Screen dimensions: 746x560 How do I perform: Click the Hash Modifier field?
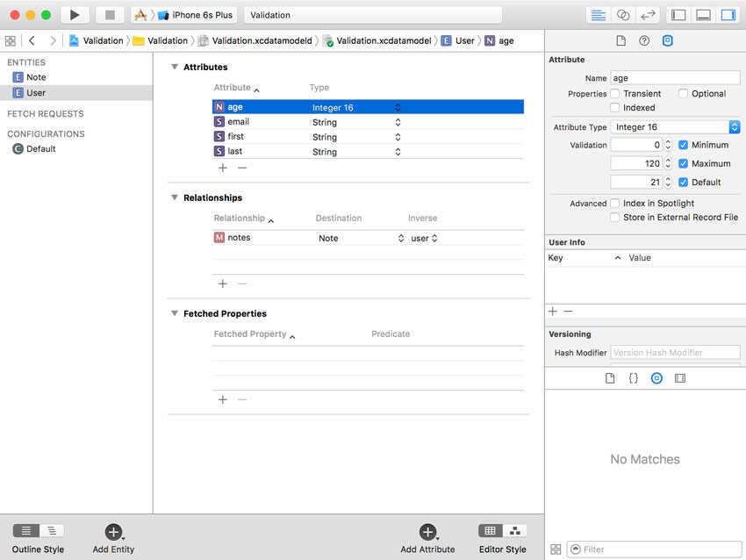pos(675,353)
